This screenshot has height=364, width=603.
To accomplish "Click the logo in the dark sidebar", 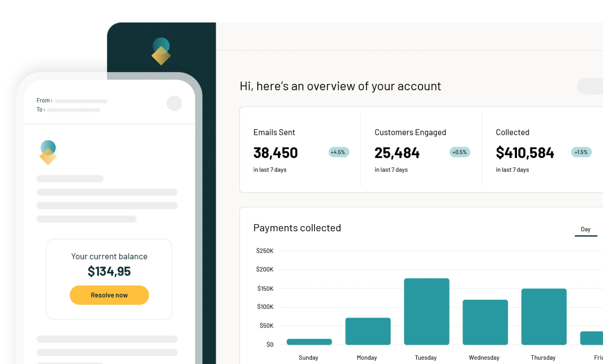I will [x=161, y=51].
